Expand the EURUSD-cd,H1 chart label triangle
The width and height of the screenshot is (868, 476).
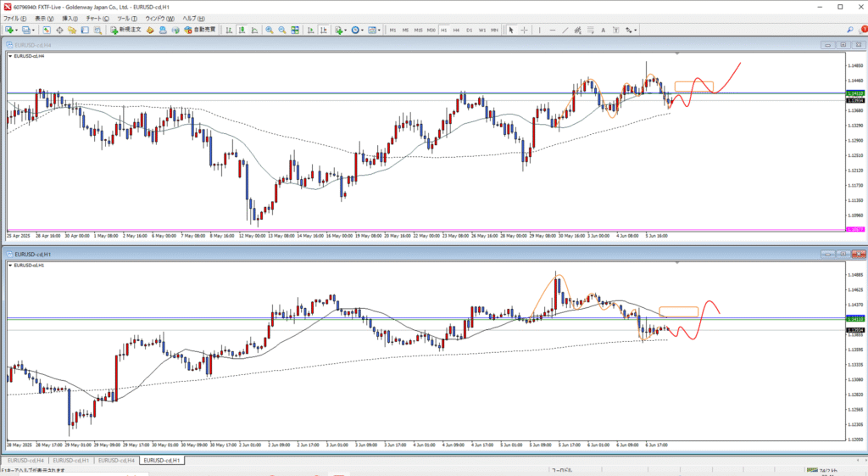(10, 266)
